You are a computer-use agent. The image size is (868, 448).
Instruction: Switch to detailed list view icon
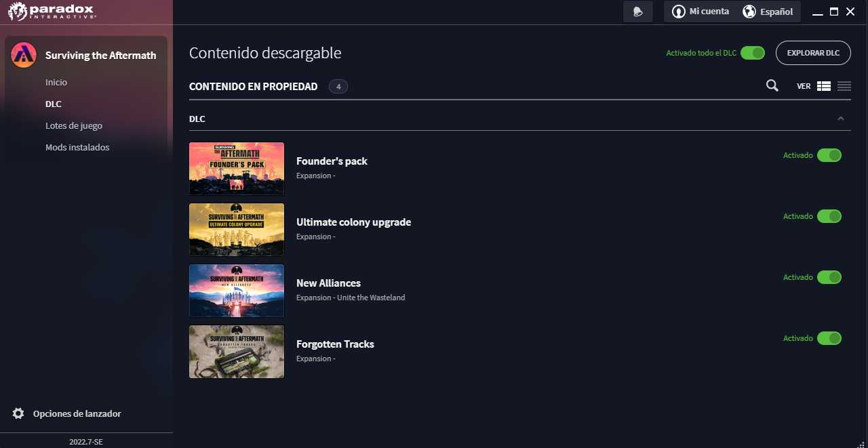coord(823,86)
